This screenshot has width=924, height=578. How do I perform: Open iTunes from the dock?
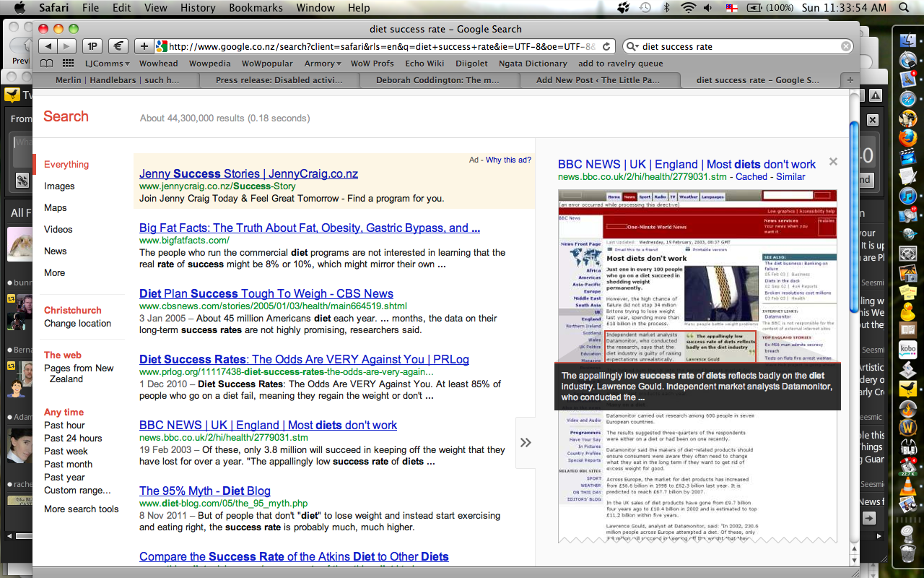click(908, 196)
